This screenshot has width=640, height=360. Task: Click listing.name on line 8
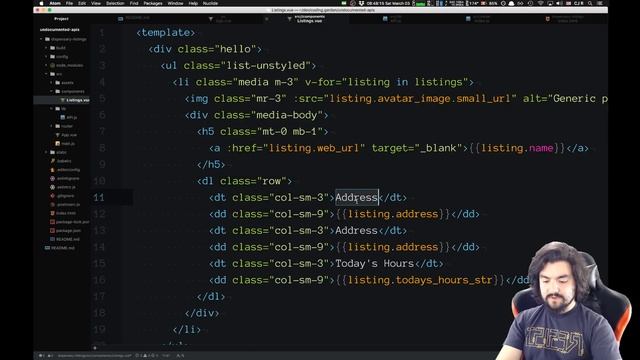click(517, 148)
